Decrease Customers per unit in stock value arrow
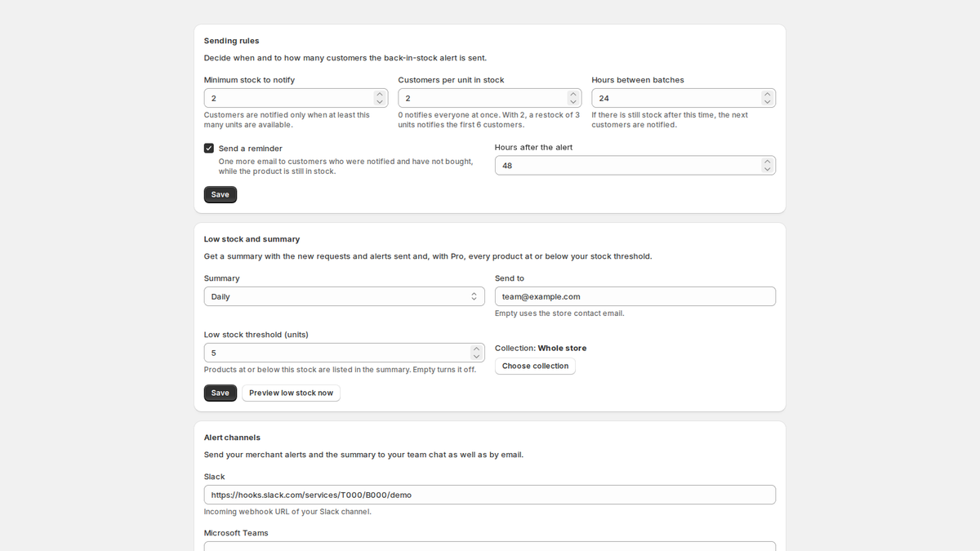980x551 pixels. (x=573, y=102)
